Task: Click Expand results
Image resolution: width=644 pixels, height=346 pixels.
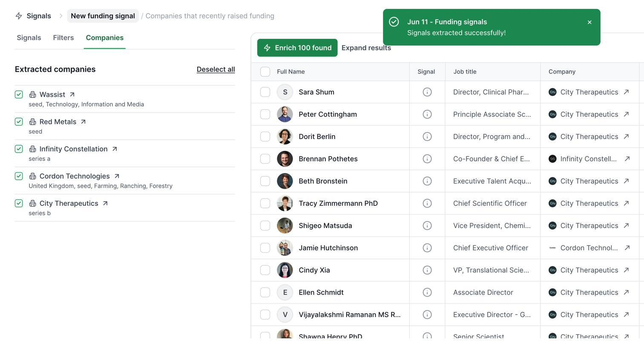Action: coord(366,48)
